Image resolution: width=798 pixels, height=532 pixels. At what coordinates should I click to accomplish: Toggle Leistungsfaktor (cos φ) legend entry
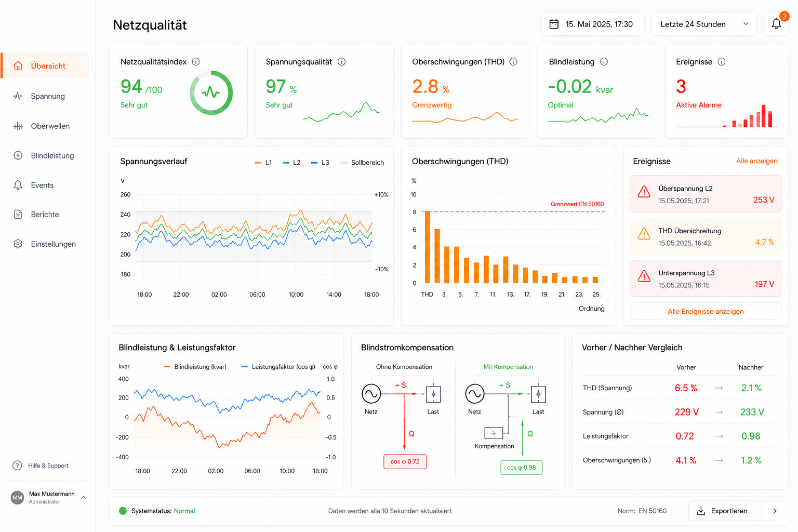pos(278,367)
